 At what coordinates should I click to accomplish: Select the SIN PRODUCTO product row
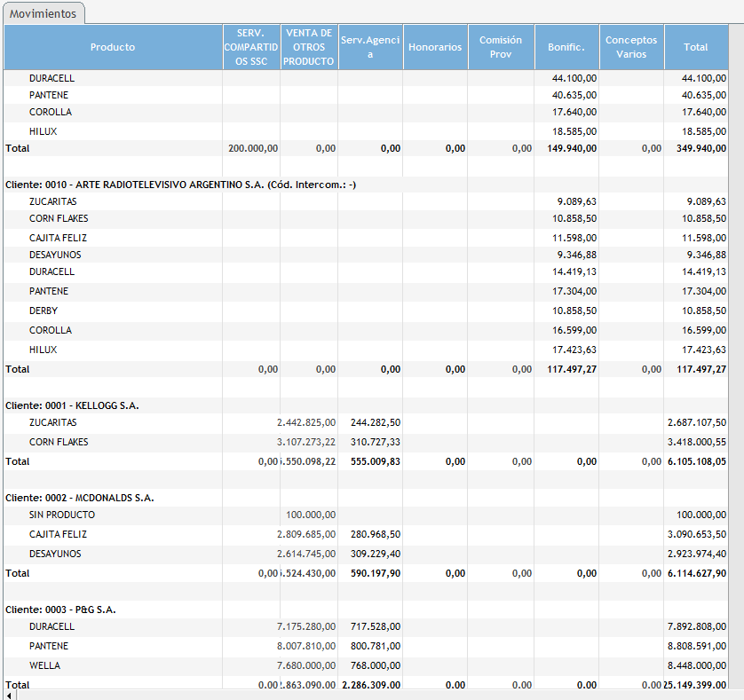[62, 515]
